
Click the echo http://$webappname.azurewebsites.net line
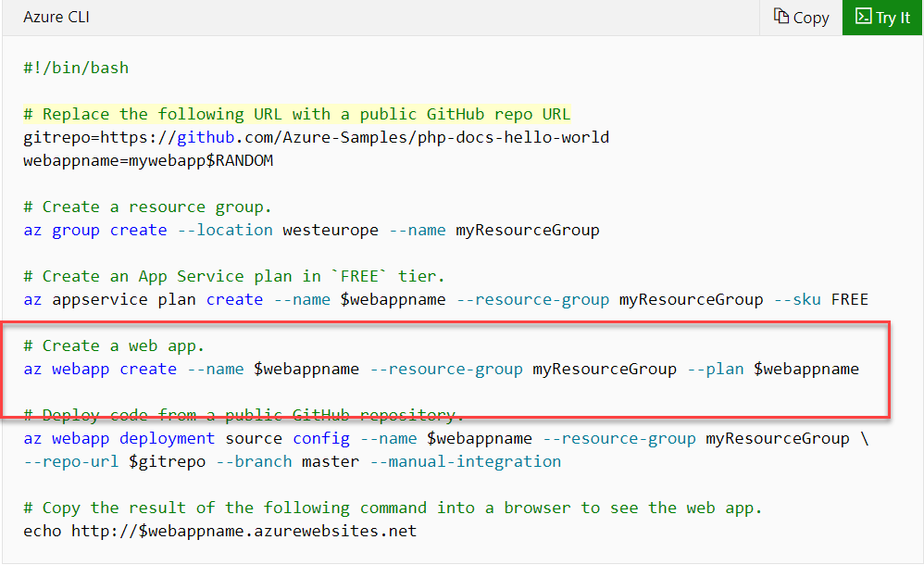click(x=219, y=531)
